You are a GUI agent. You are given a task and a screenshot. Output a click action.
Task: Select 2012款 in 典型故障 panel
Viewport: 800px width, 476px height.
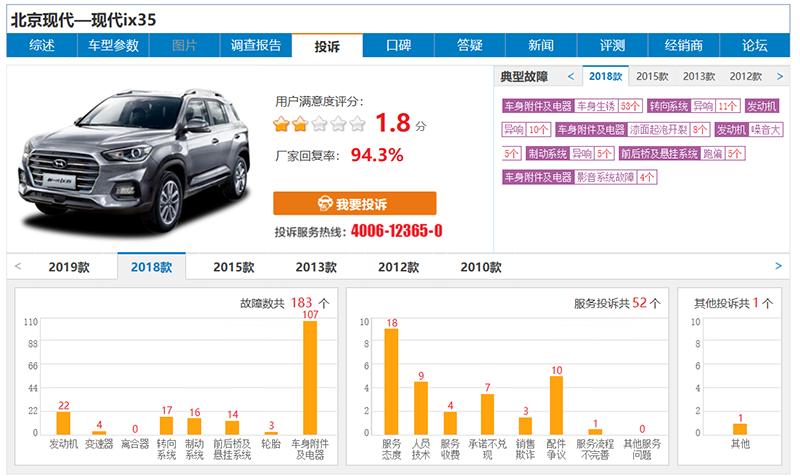click(x=745, y=77)
